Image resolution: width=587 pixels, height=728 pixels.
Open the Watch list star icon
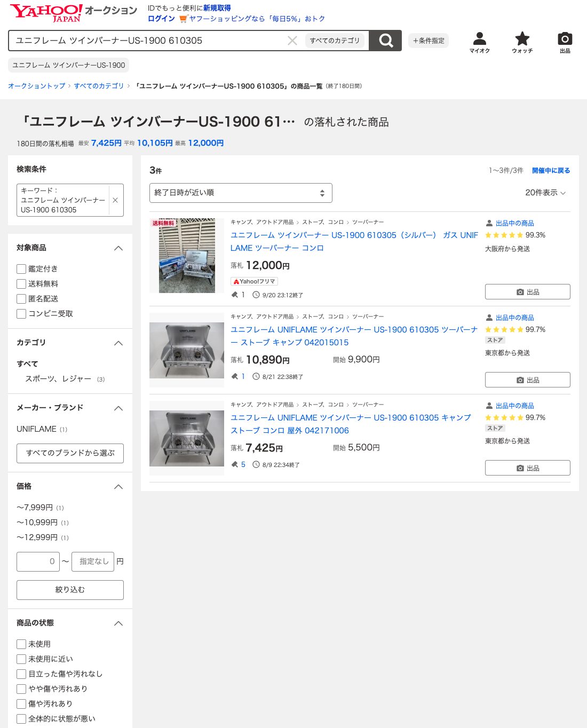(522, 42)
